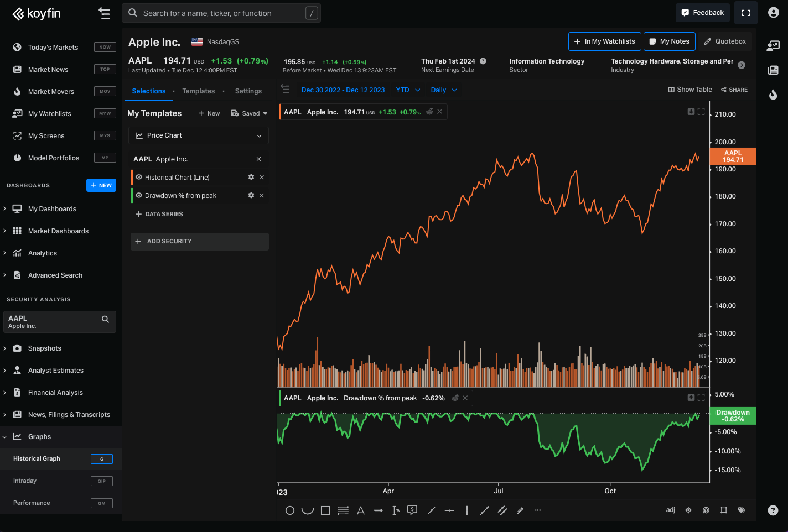788x532 pixels.
Task: Toggle the visibility of Historical Chart (Line) series
Action: [138, 177]
